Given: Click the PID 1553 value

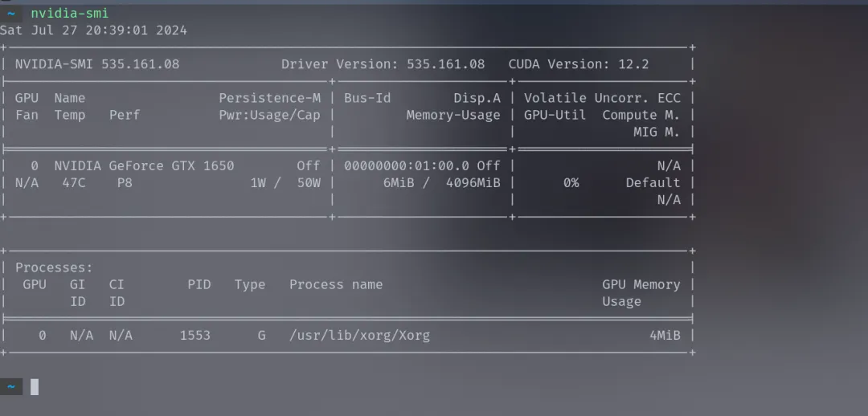Looking at the screenshot, I should coord(195,335).
